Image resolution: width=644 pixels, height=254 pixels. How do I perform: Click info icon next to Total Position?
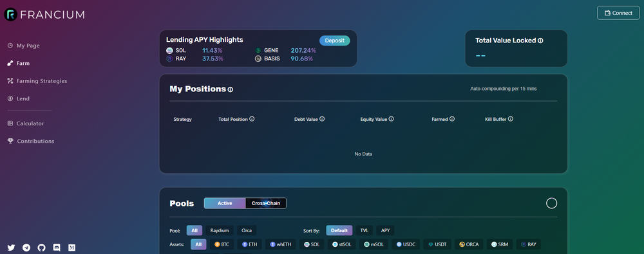click(252, 119)
